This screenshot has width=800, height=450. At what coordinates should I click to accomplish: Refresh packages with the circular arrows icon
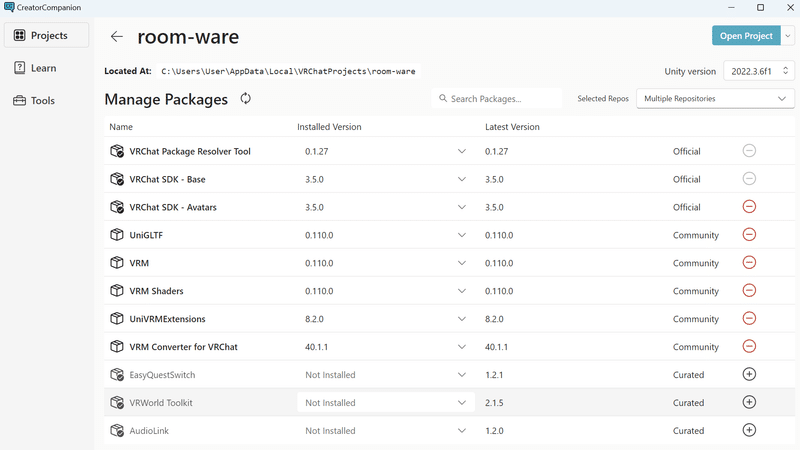[x=245, y=98]
